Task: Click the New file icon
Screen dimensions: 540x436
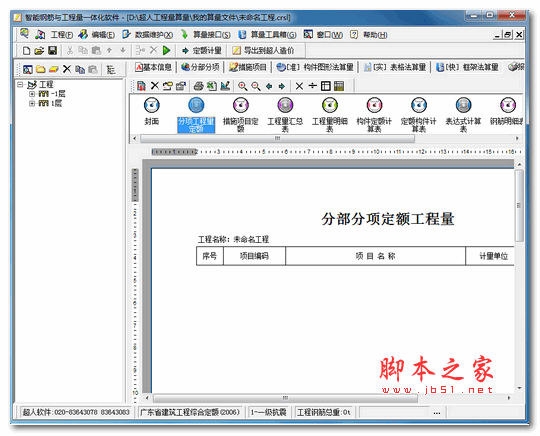Action: click(x=26, y=51)
